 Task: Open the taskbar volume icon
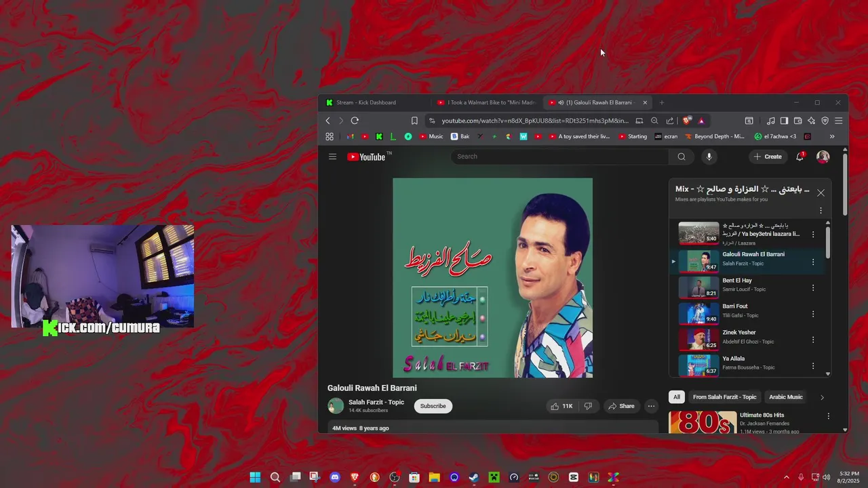point(827,477)
